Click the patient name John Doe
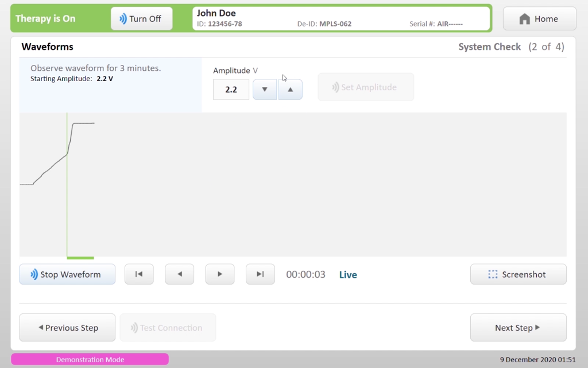 pyautogui.click(x=216, y=13)
